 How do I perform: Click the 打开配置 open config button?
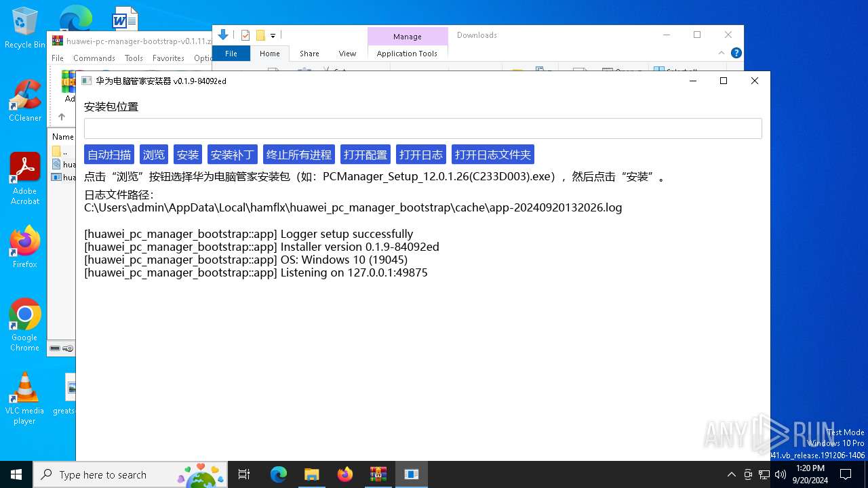tap(366, 155)
